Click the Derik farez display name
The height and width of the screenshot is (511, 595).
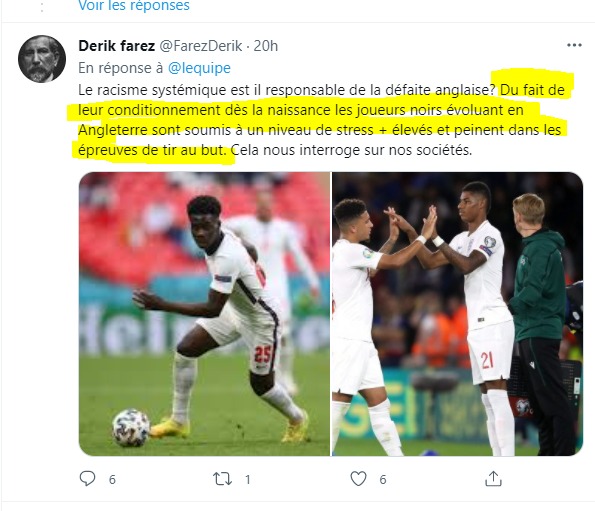tap(116, 46)
